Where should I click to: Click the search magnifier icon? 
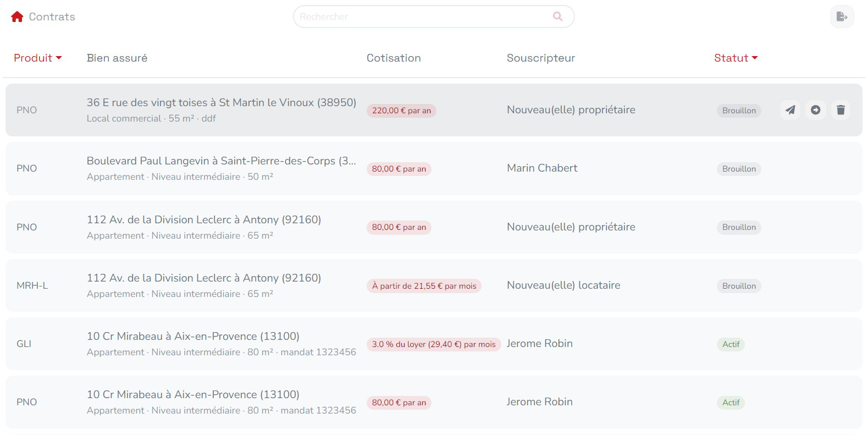(x=557, y=16)
